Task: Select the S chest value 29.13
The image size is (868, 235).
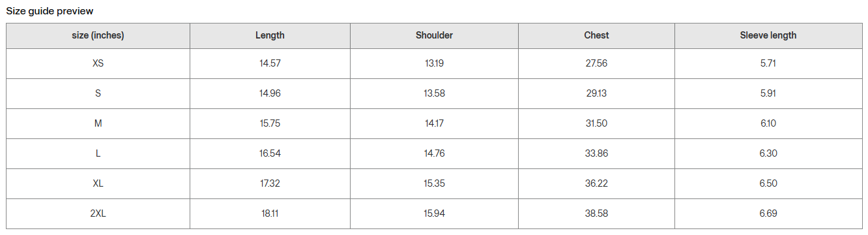Action: (596, 93)
